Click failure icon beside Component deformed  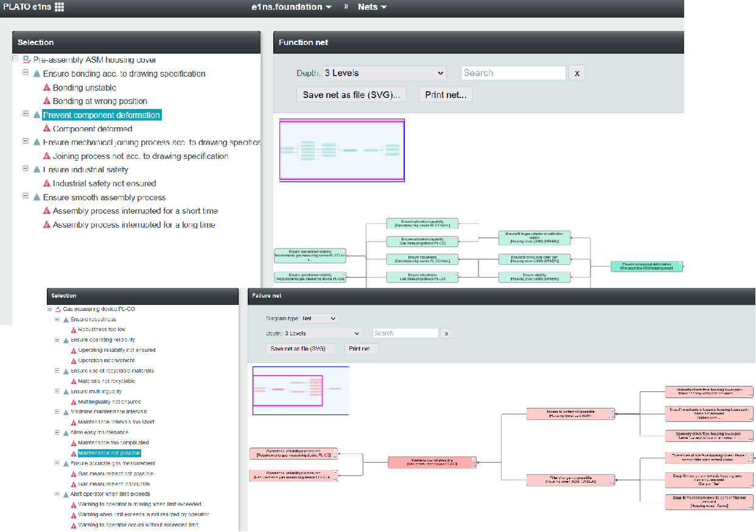click(46, 129)
